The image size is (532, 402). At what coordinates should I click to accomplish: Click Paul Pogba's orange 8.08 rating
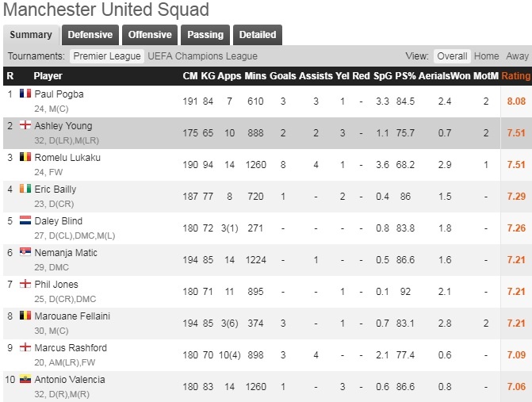pos(515,101)
